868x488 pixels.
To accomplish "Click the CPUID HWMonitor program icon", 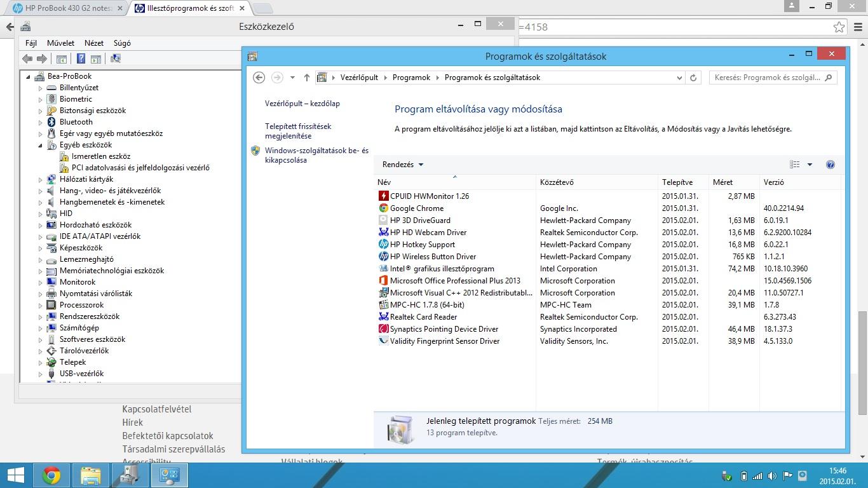I will [383, 196].
